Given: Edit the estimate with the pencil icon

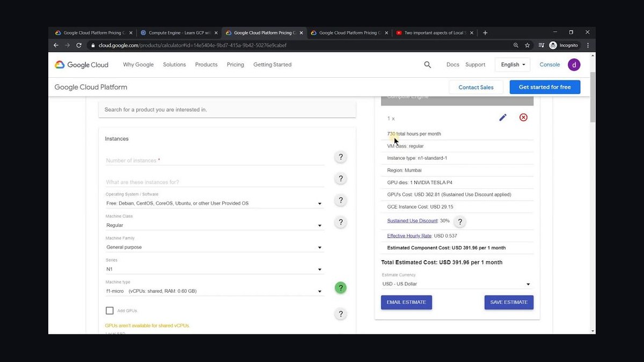Looking at the screenshot, I should [x=503, y=117].
